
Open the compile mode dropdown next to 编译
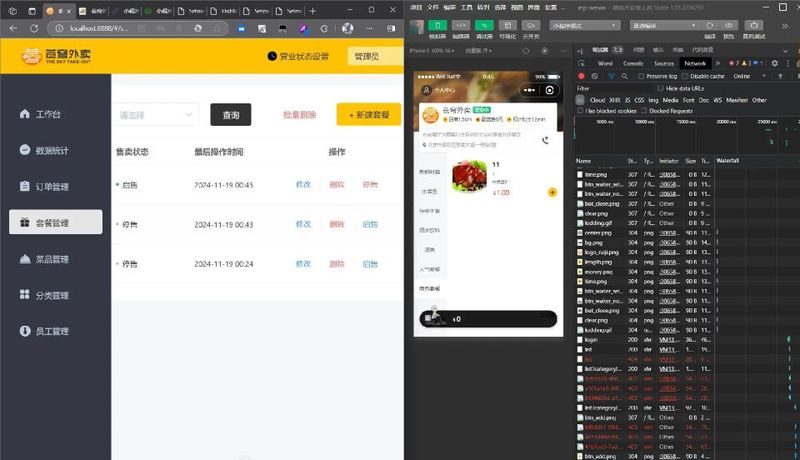[x=664, y=25]
